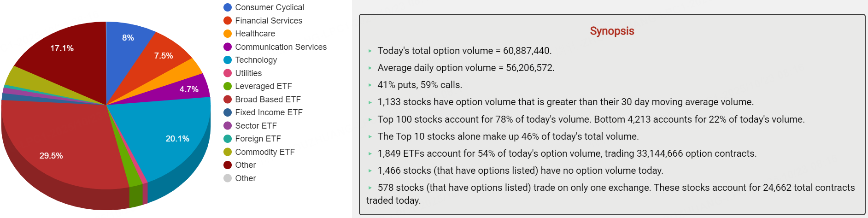Viewport: 868px width, 218px height.
Task: Click the purple Communication Services legend dot
Action: [227, 47]
